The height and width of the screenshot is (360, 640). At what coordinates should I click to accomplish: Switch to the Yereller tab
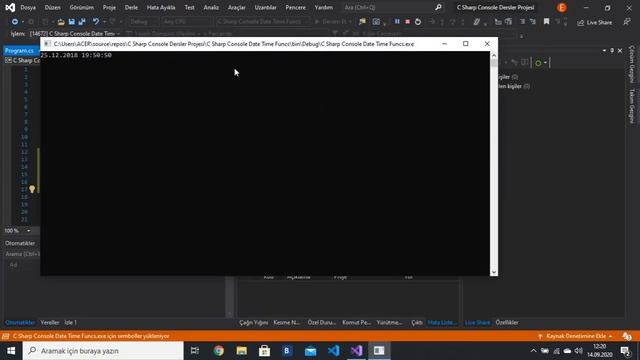[50, 322]
